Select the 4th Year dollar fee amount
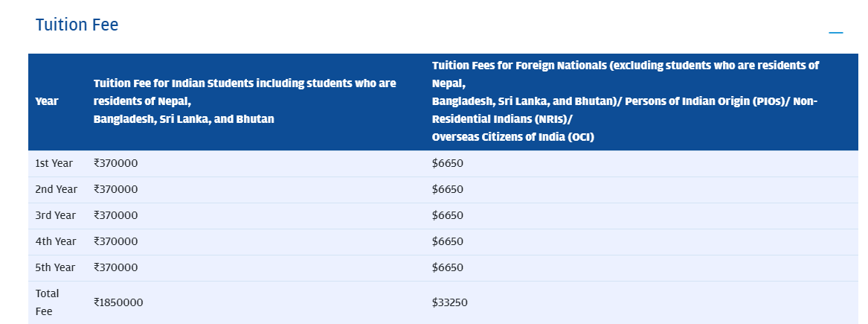Image resolution: width=868 pixels, height=324 pixels. [x=448, y=241]
